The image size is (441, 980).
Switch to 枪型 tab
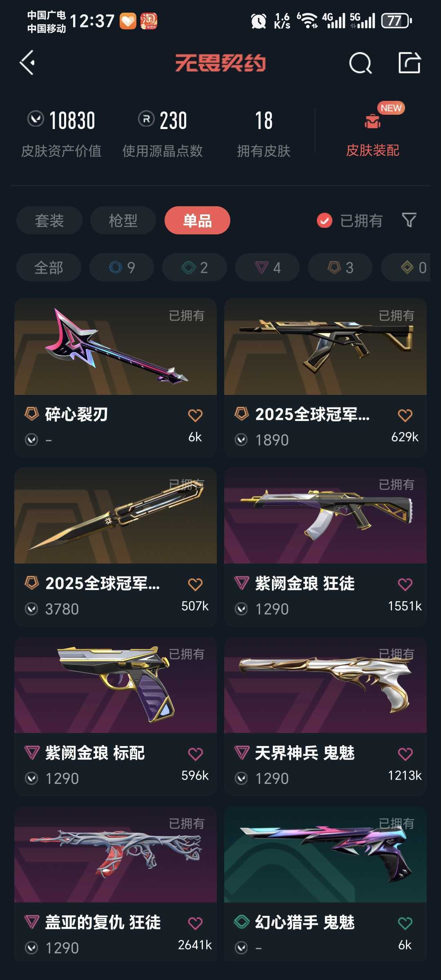click(x=123, y=220)
